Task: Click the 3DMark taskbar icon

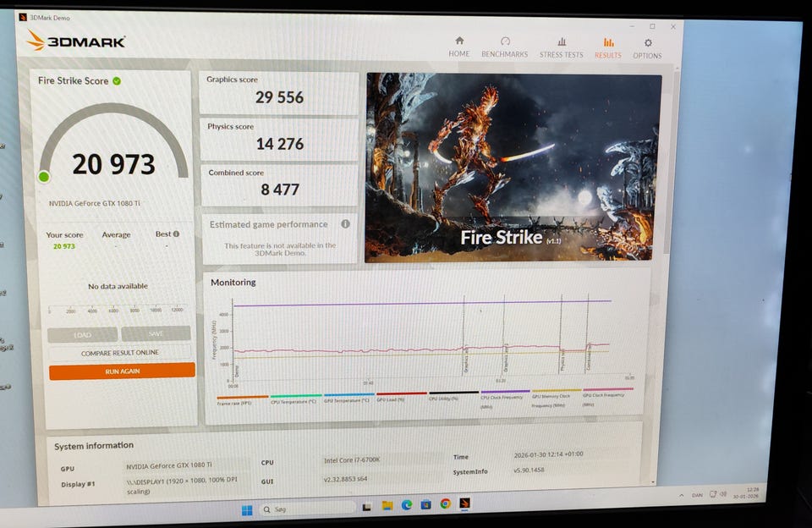Action: click(x=464, y=503)
